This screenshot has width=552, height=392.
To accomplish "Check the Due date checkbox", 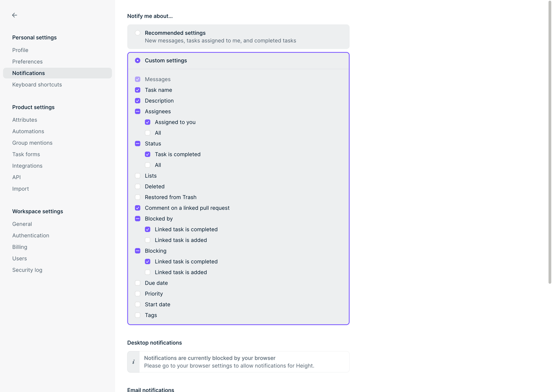I will 138,283.
